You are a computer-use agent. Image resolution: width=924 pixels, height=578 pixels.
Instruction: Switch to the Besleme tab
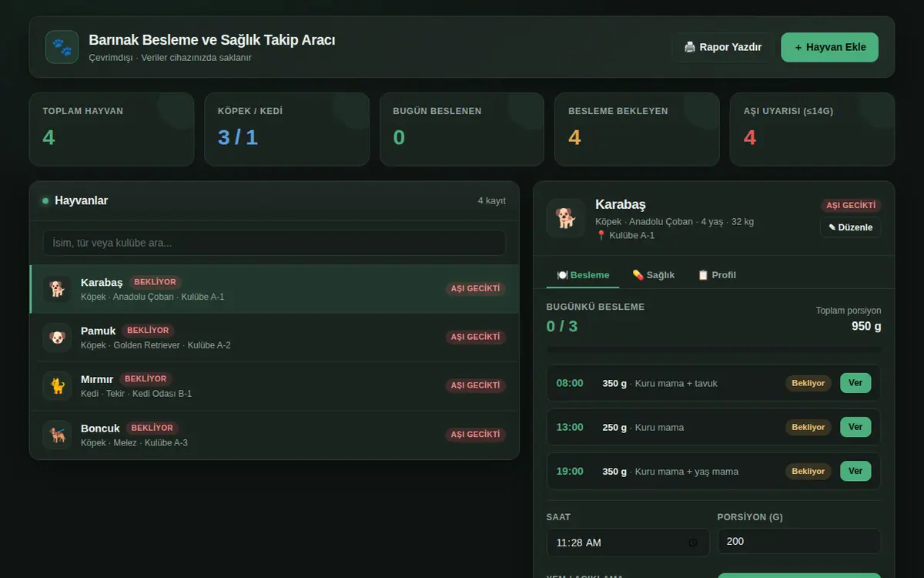(583, 275)
